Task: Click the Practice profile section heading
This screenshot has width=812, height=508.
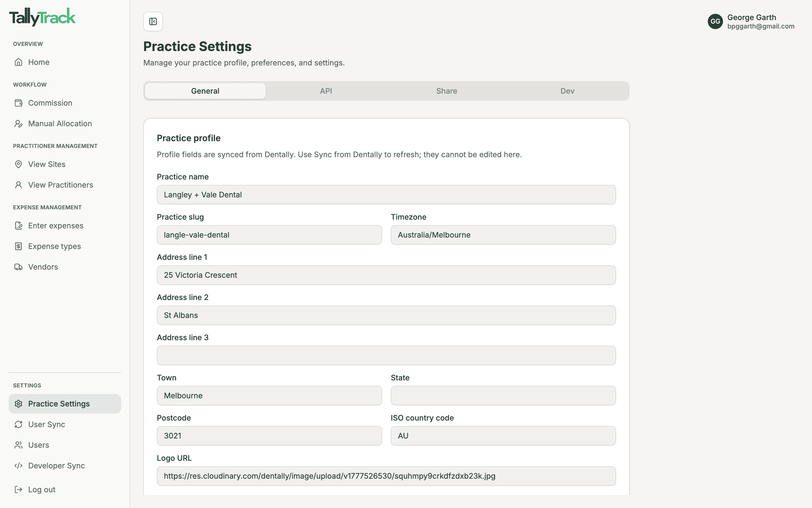Action: point(188,138)
